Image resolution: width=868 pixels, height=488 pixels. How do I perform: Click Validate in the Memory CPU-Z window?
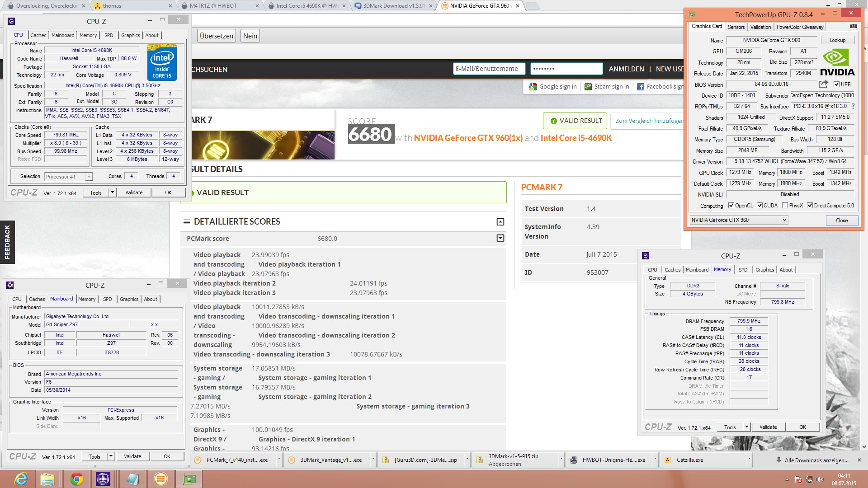tap(768, 427)
